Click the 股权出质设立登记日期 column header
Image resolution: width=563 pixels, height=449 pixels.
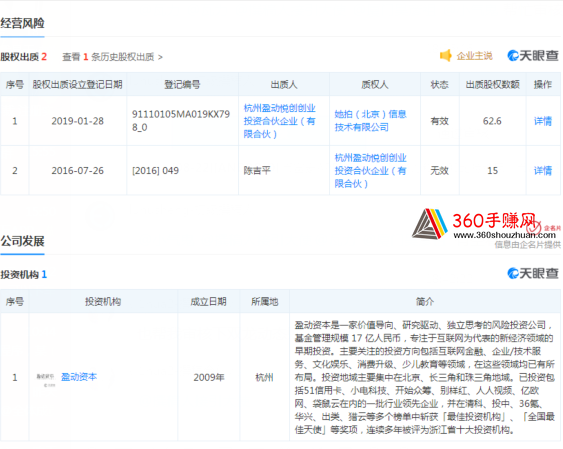[77, 84]
